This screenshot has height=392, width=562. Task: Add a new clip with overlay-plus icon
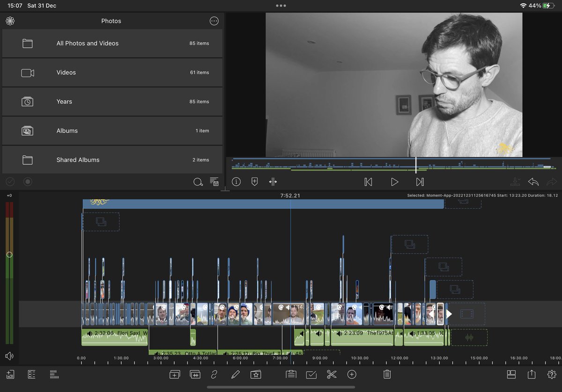click(175, 374)
